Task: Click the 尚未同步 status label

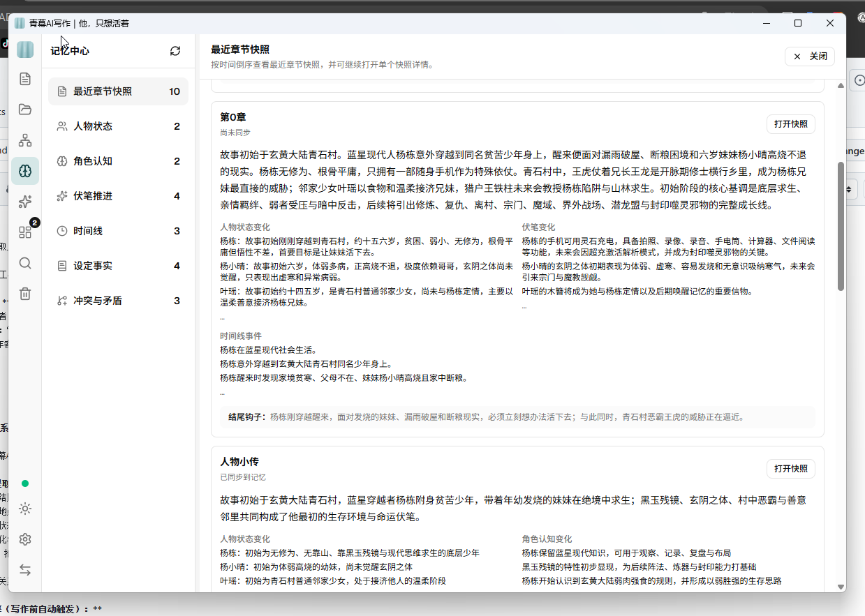Action: click(235, 133)
